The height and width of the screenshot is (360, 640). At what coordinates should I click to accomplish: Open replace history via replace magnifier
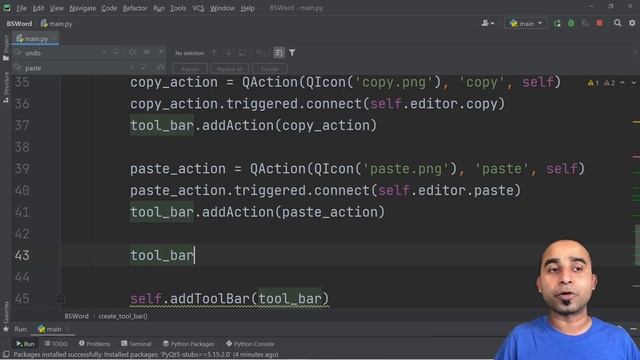18,68
